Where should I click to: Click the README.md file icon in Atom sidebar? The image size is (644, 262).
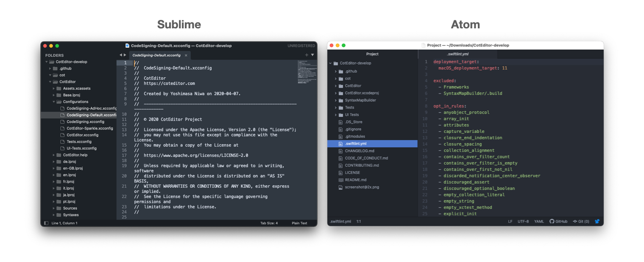[x=342, y=180]
